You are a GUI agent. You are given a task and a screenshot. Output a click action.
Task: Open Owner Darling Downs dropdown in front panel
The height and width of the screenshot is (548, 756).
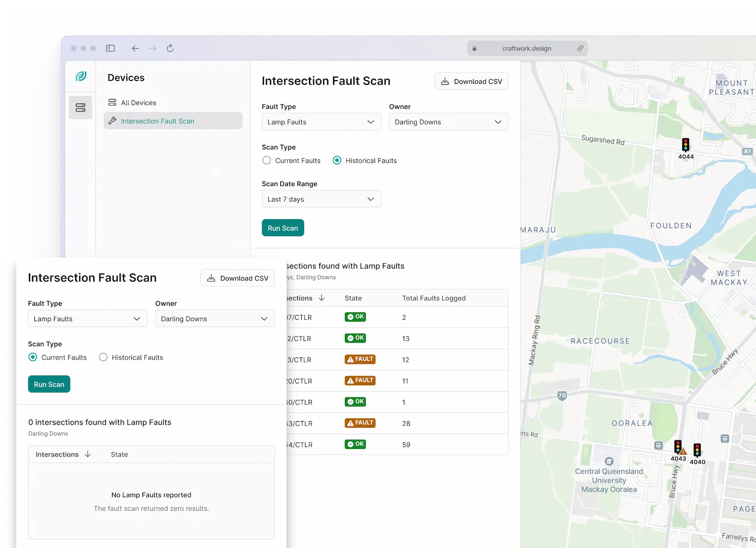coord(215,318)
